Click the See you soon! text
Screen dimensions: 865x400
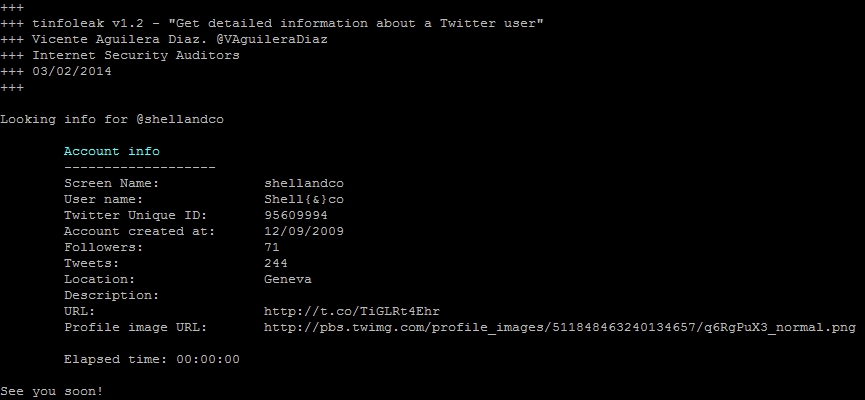(x=52, y=391)
